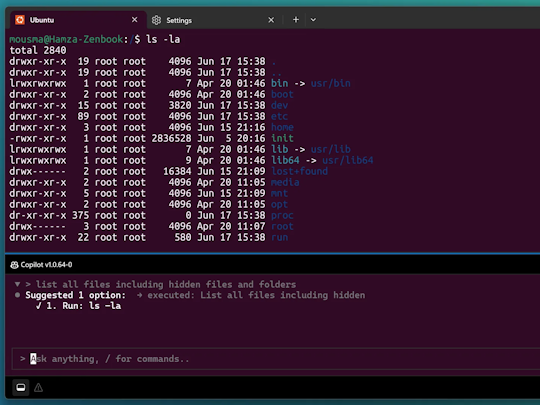
Task: Click 'executed: List all files including hidden' text
Action: tap(256, 295)
